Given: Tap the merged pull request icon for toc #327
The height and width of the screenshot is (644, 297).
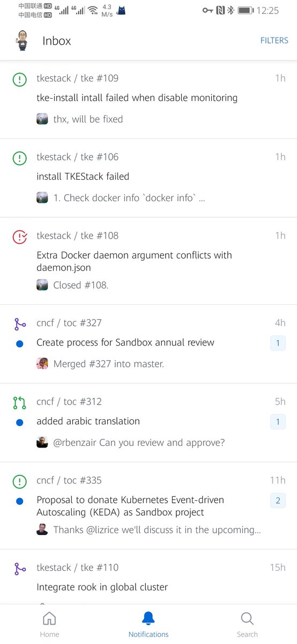Looking at the screenshot, I should click(x=20, y=324).
